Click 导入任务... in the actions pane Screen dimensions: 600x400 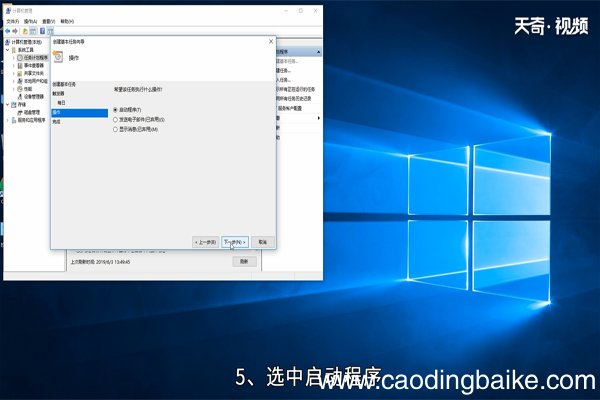click(x=284, y=80)
